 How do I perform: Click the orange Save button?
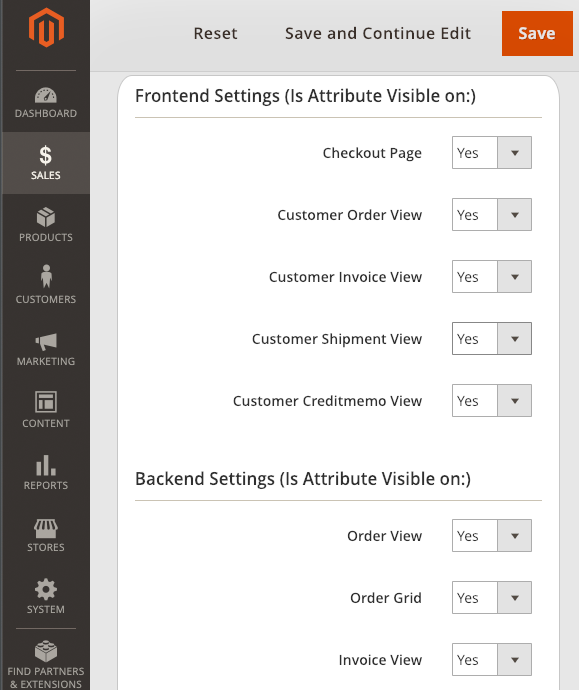tap(537, 33)
